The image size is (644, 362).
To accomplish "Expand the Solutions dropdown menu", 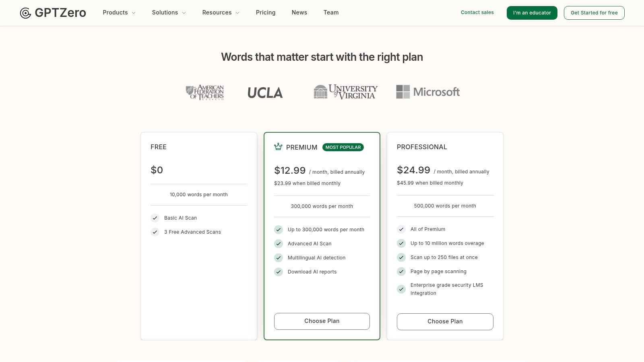I will pyautogui.click(x=169, y=12).
